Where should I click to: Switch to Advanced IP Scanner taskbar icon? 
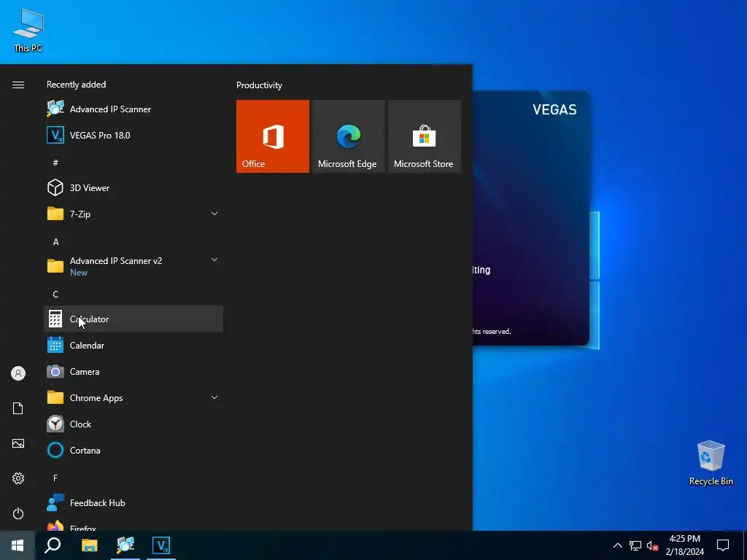(125, 545)
